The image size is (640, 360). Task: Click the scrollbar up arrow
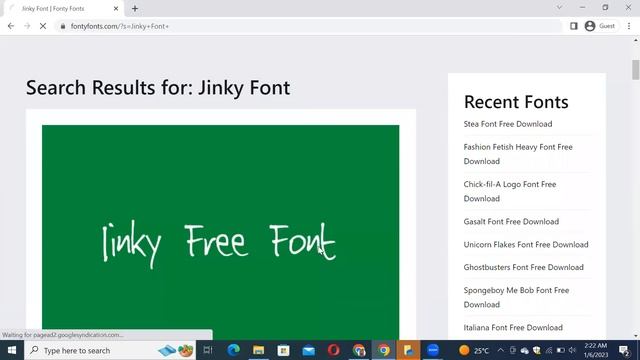[x=636, y=40]
